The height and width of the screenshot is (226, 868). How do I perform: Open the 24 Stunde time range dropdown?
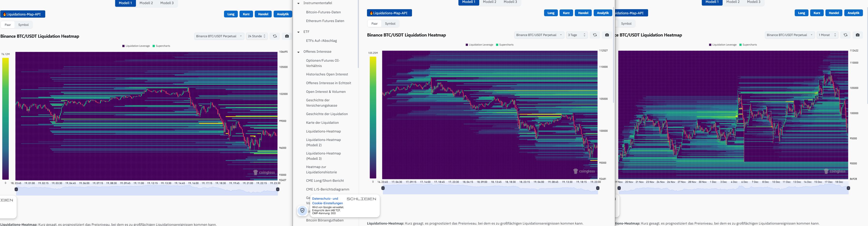[257, 36]
